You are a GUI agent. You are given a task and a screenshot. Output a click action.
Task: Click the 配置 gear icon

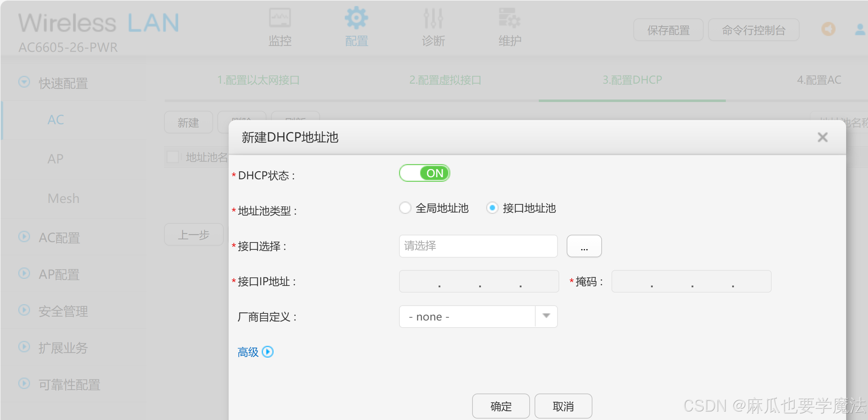(356, 18)
